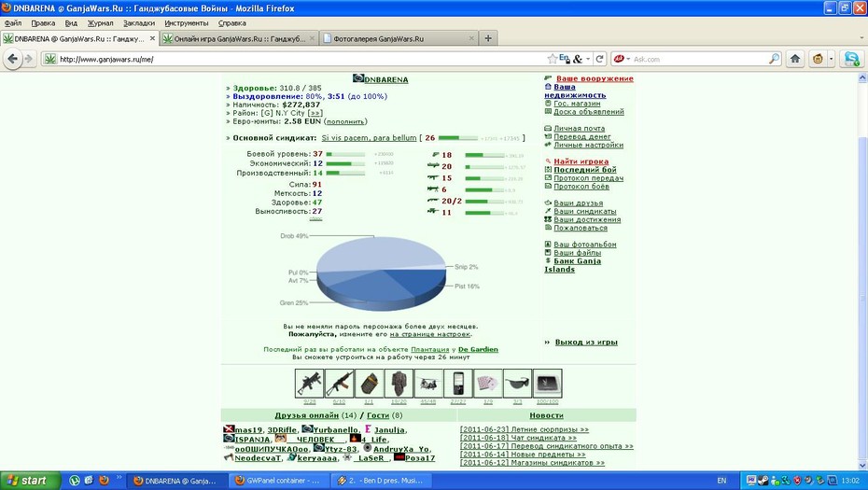Click the playing cards inventory item
Screen dimensions: 868x490
tap(488, 384)
